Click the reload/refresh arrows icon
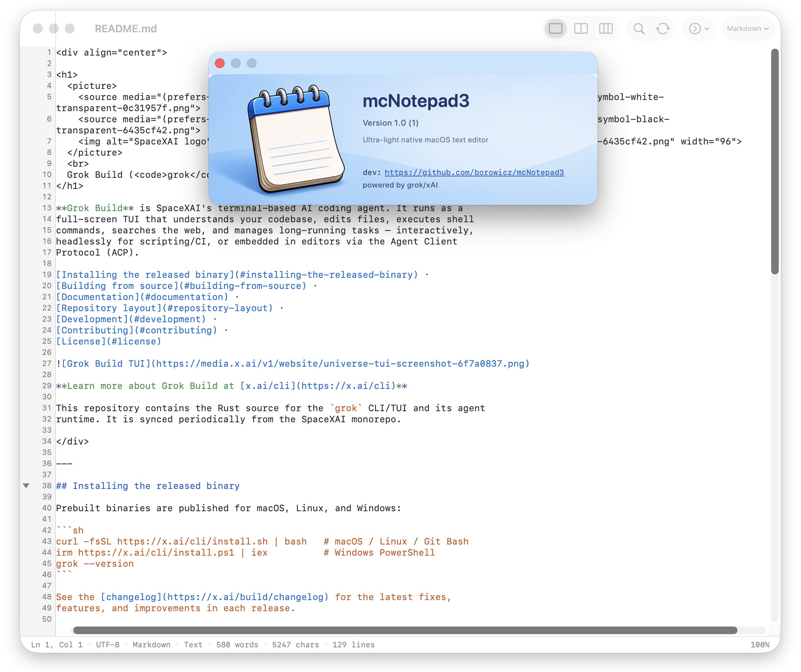Screen dimensions: 801x672 click(x=662, y=28)
